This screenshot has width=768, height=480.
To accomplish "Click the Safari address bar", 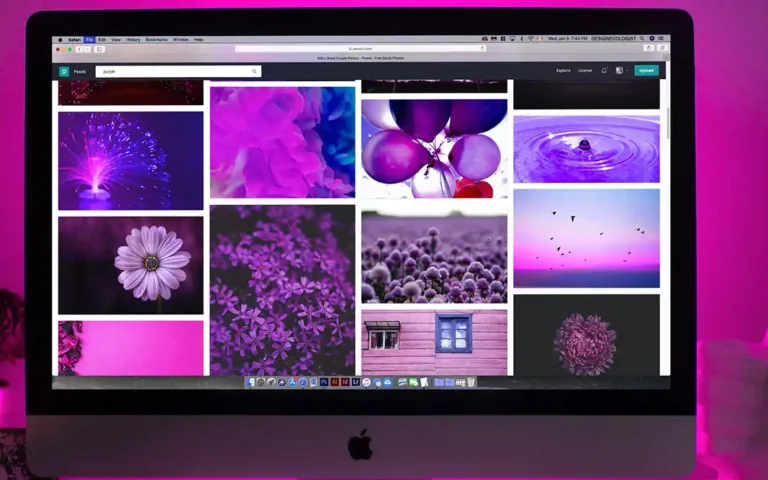I will pos(360,48).
